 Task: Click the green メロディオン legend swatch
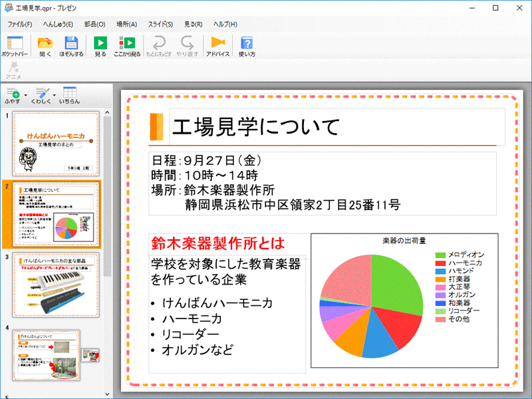coord(440,255)
